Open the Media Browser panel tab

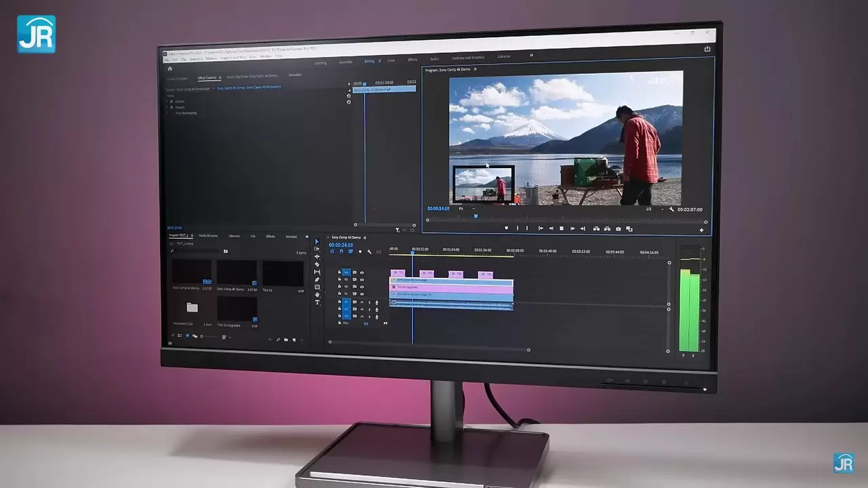(x=208, y=236)
